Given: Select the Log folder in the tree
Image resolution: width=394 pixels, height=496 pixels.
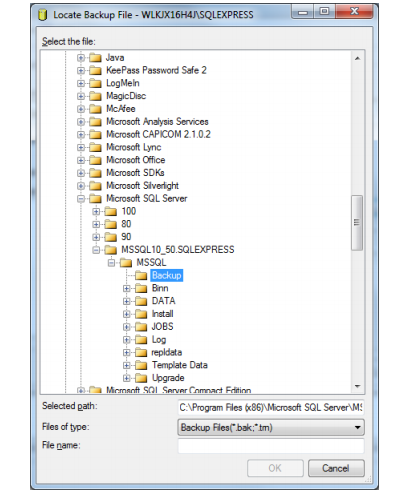Looking at the screenshot, I should pos(159,340).
